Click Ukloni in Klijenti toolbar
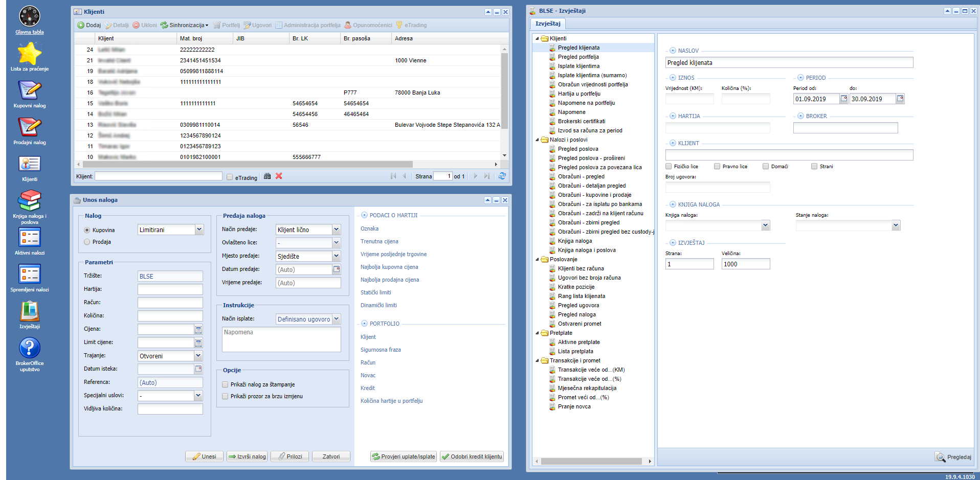980x480 pixels. 145,25
